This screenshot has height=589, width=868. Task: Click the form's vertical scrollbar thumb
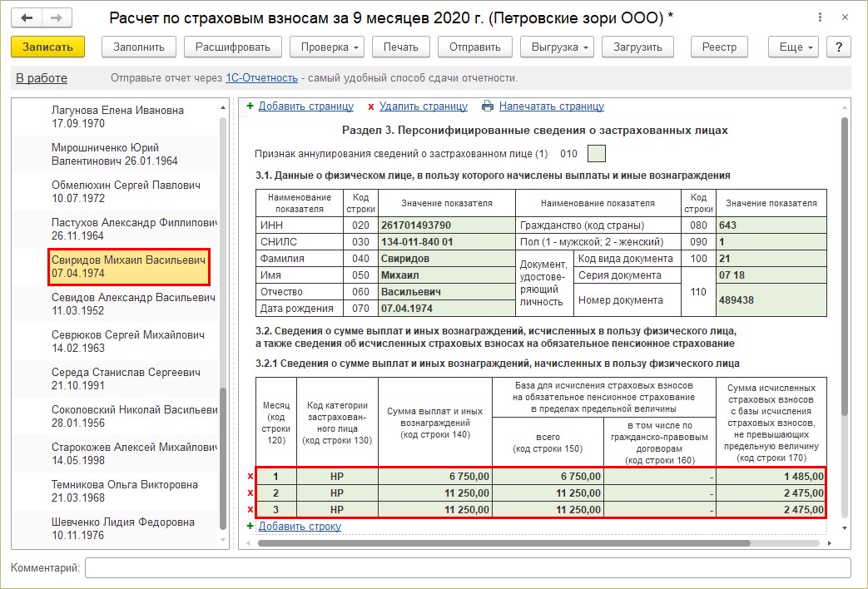(845, 266)
